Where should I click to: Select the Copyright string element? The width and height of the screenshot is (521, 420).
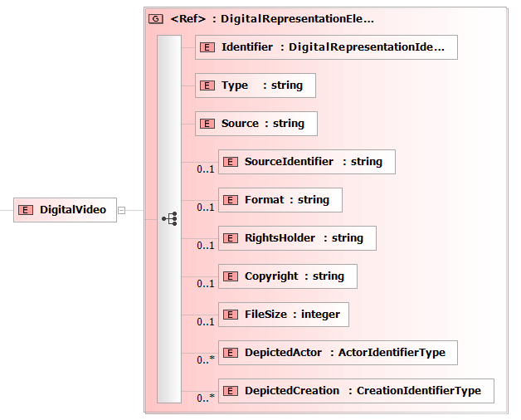click(287, 276)
